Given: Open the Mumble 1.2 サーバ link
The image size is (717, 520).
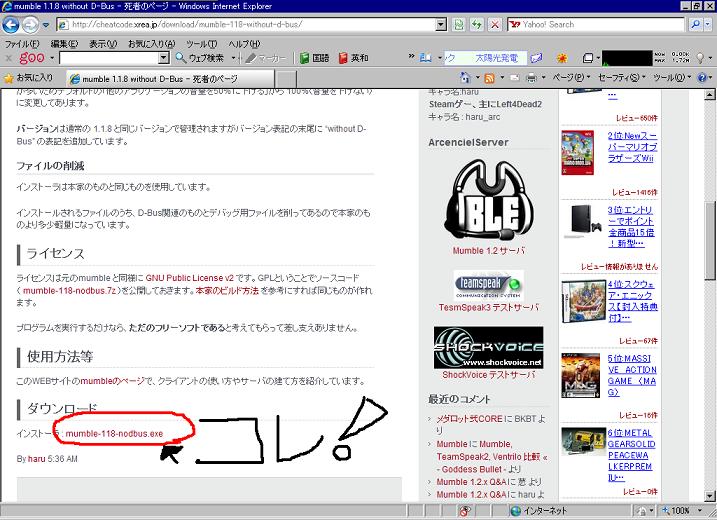Looking at the screenshot, I should (488, 251).
